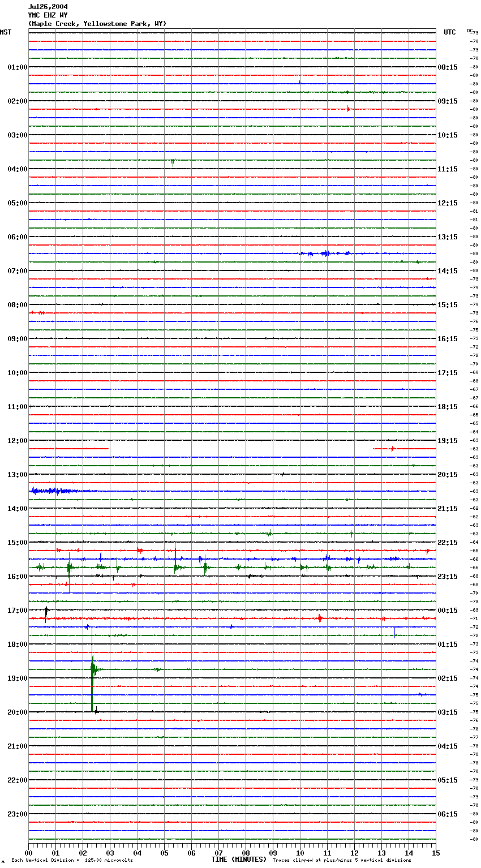Viewport: 481px width, 868px height.
Task: Click the 21:15 UTC time label
Action: [x=448, y=509]
